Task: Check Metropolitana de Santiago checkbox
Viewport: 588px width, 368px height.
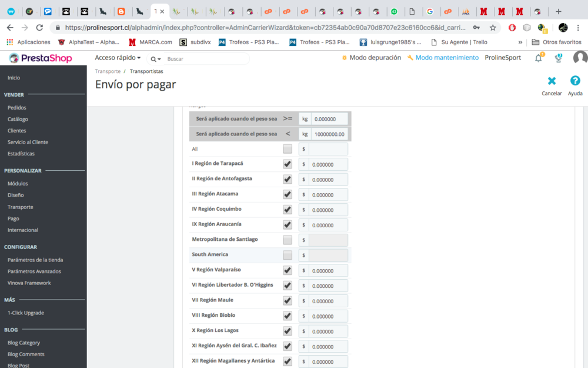Action: click(x=288, y=240)
